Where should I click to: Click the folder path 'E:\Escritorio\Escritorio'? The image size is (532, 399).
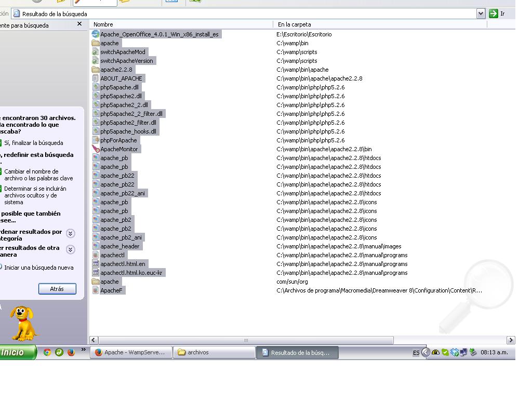click(x=304, y=34)
